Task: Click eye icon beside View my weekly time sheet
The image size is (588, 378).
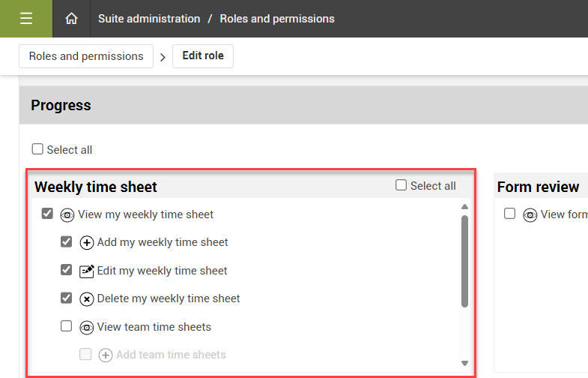Action: 67,215
